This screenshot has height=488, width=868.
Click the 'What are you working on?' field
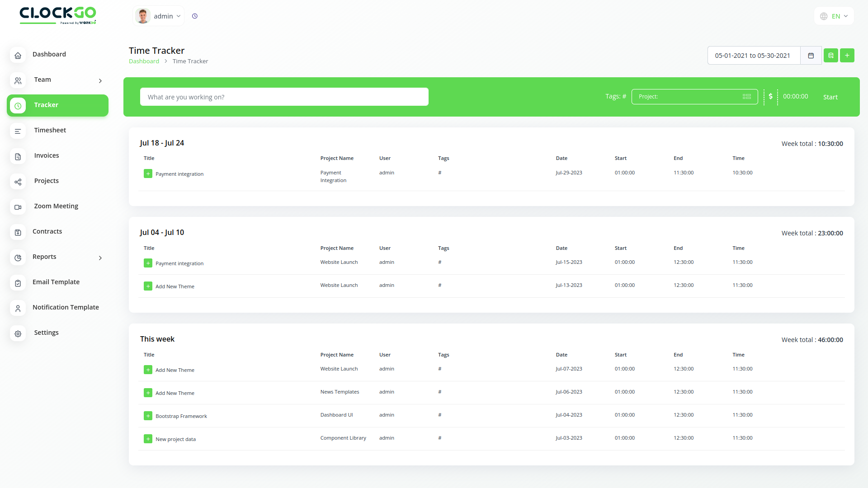coord(284,97)
